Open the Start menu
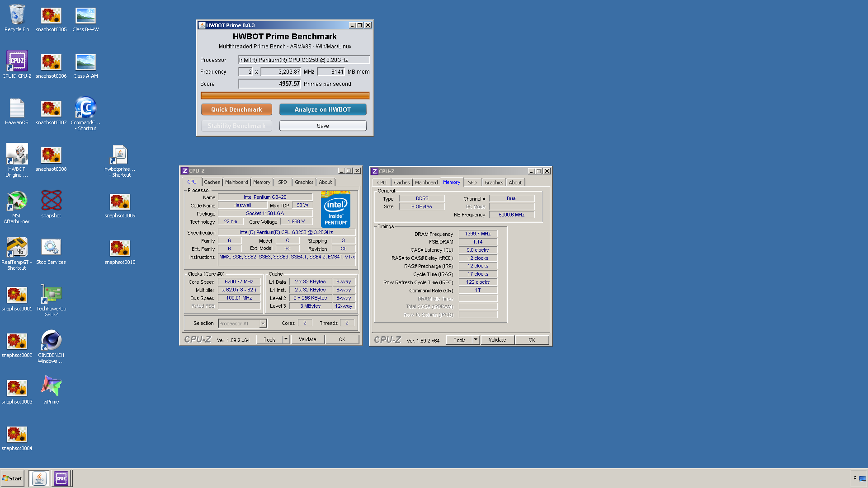Screen dimensions: 868x488 click(12, 479)
